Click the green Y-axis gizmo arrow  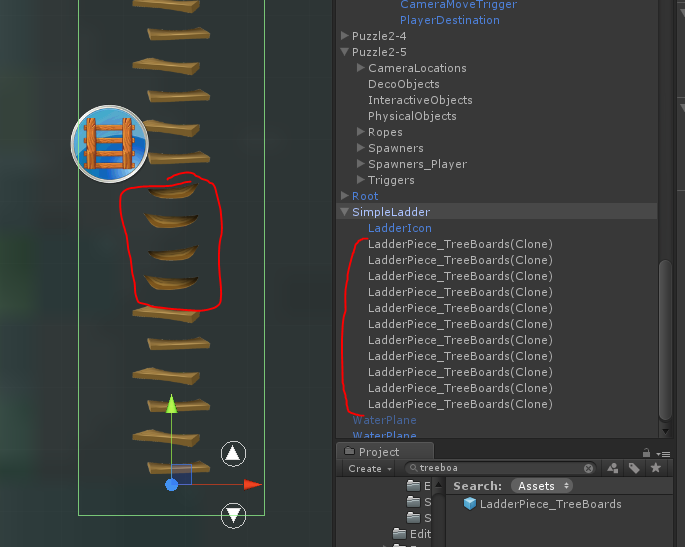coord(171,405)
